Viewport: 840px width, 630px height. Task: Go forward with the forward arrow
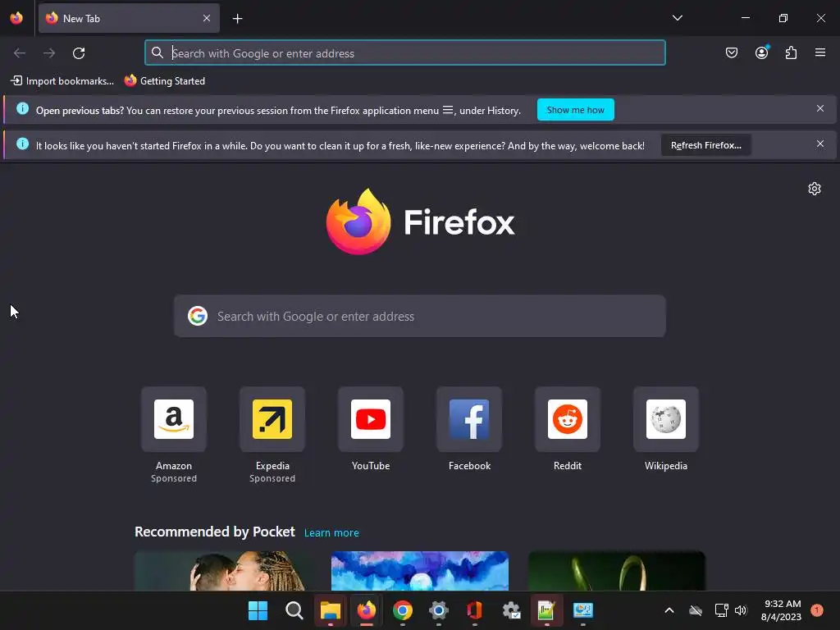49,53
